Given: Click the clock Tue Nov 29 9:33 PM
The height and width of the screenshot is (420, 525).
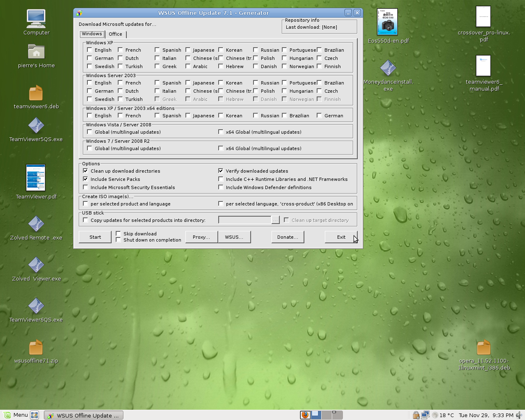Looking at the screenshot, I should 486,415.
